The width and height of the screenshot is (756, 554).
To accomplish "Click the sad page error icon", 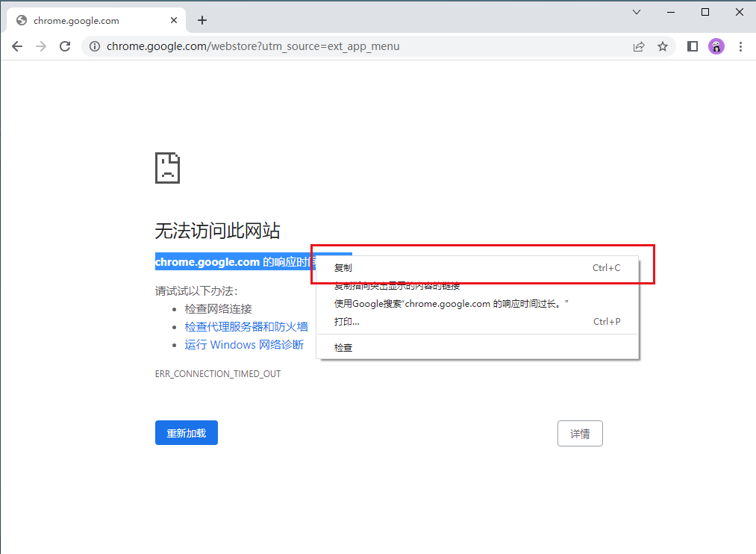I will 167,168.
